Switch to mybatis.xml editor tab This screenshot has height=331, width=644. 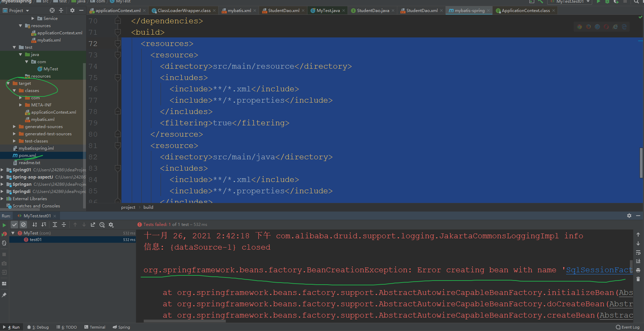pos(239,11)
